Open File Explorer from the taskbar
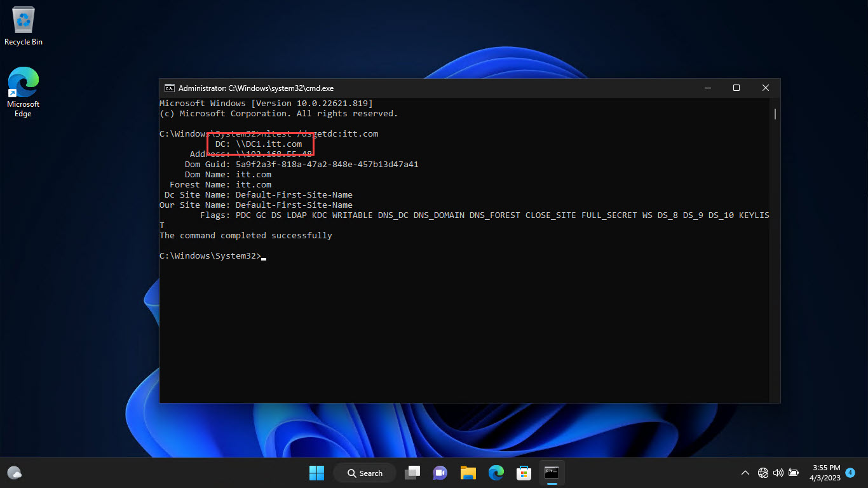 (x=468, y=473)
